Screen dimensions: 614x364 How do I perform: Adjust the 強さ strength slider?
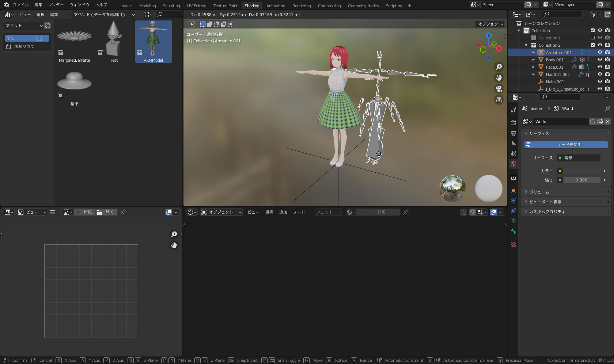pos(581,180)
